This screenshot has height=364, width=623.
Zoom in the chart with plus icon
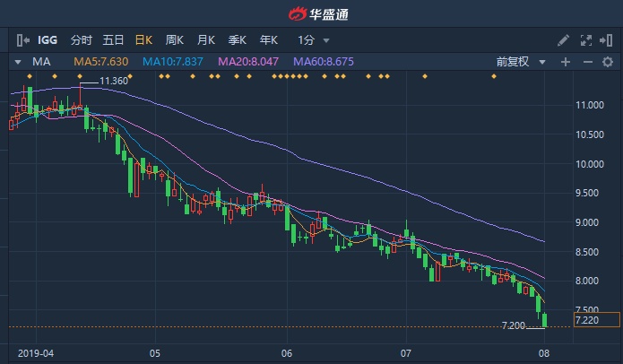(x=566, y=62)
